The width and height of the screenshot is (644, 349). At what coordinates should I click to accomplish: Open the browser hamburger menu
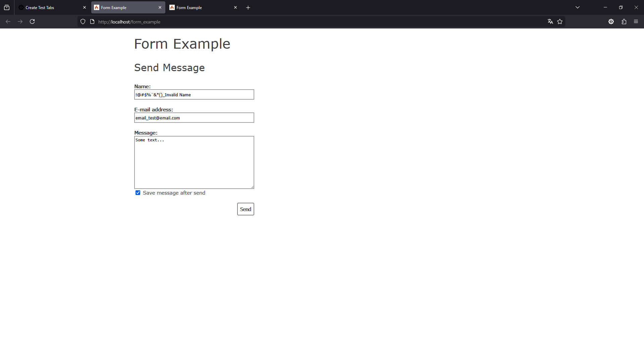pyautogui.click(x=636, y=21)
